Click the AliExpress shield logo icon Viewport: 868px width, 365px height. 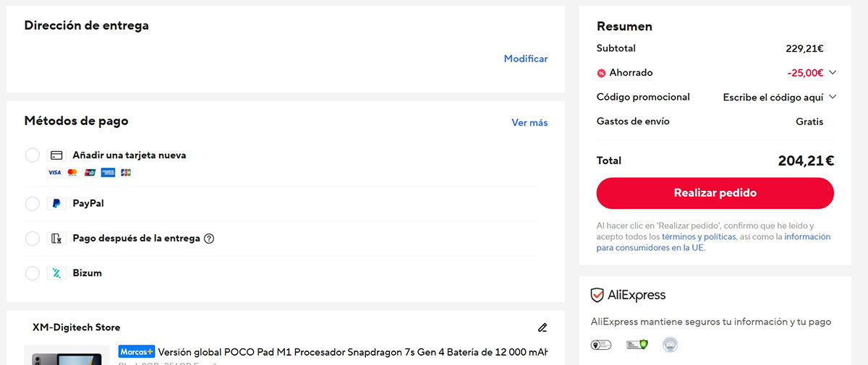(597, 295)
